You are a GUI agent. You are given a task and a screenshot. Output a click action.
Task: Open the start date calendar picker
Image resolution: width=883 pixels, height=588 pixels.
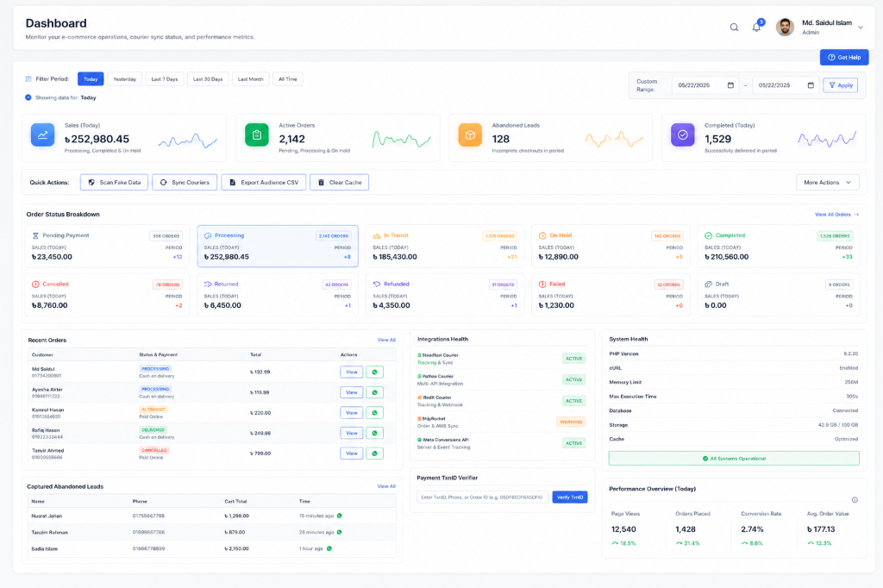[x=730, y=85]
